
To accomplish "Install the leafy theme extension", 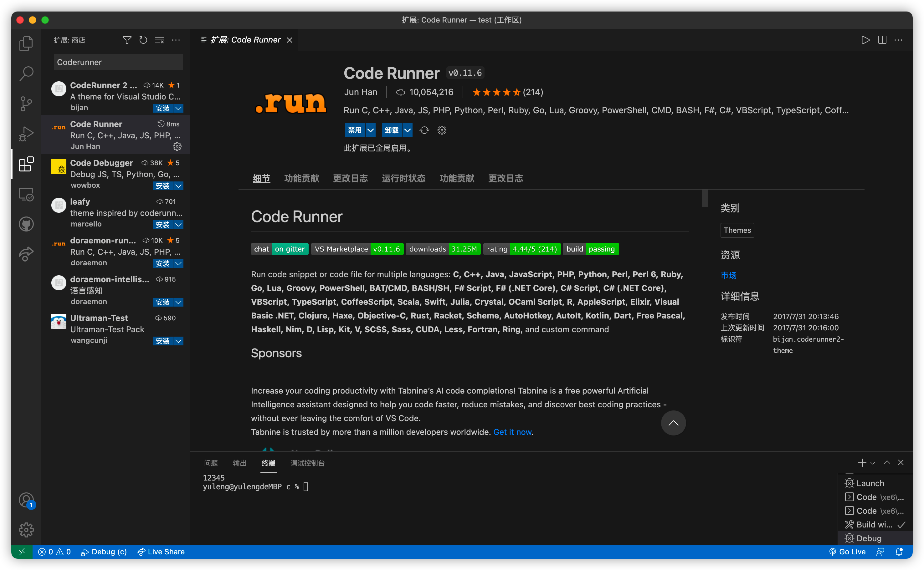I will tap(162, 225).
